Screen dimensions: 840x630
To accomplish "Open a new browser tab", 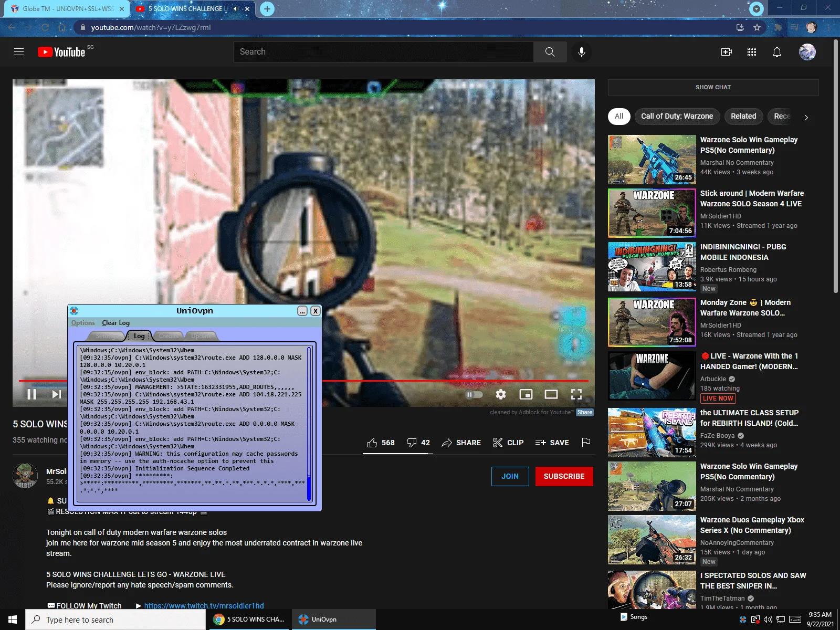I will coord(267,9).
